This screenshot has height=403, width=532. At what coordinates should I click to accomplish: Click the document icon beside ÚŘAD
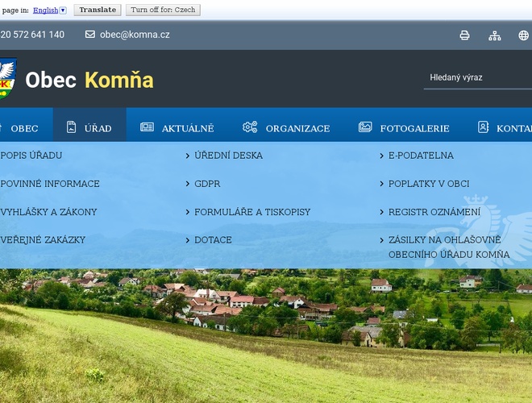(x=71, y=127)
